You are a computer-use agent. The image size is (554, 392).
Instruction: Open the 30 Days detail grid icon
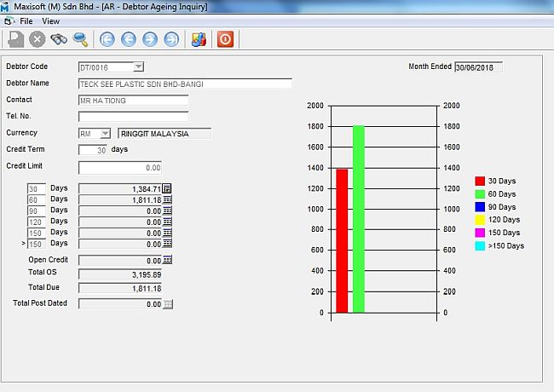point(167,188)
